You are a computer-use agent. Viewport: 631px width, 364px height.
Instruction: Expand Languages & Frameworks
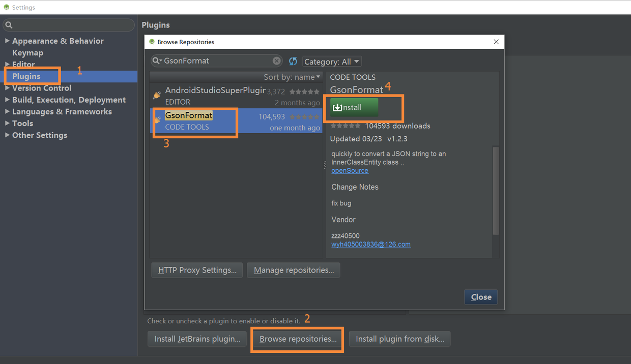(7, 111)
